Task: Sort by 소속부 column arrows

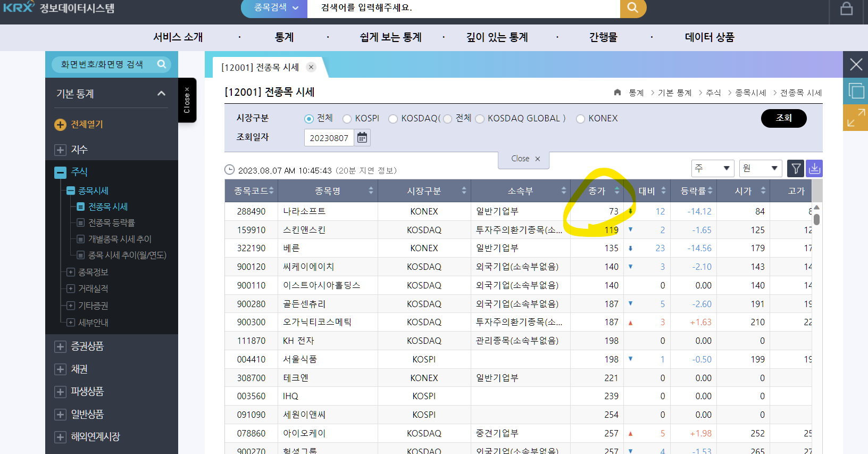Action: [564, 191]
